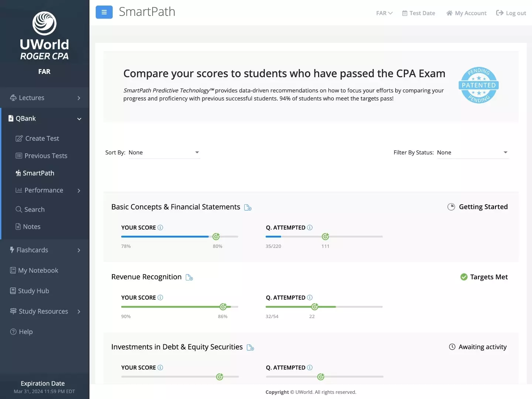Viewport: 532px width, 399px height.
Task: Create test from Revenue Recognition topic icon
Action: 189,277
